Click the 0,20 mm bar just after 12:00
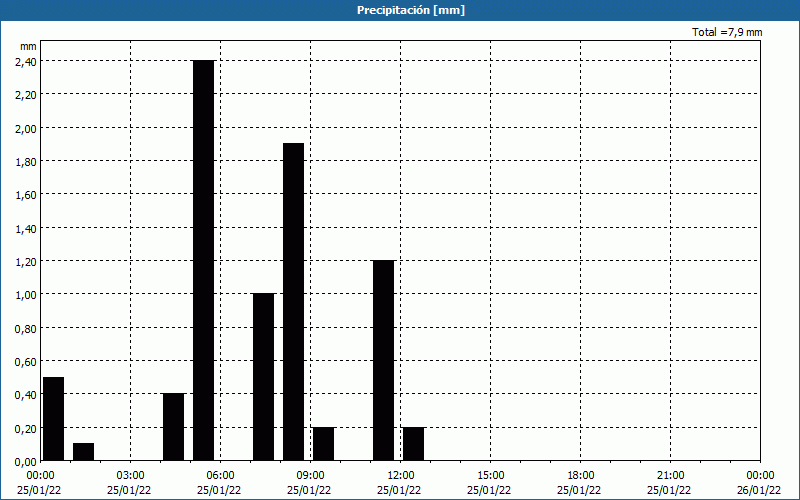The width and height of the screenshot is (800, 500). 413,444
